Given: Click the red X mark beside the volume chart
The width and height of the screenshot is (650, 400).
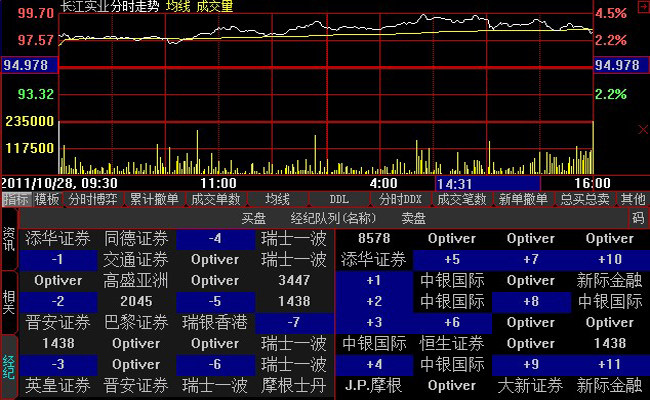Looking at the screenshot, I should pyautogui.click(x=643, y=130).
